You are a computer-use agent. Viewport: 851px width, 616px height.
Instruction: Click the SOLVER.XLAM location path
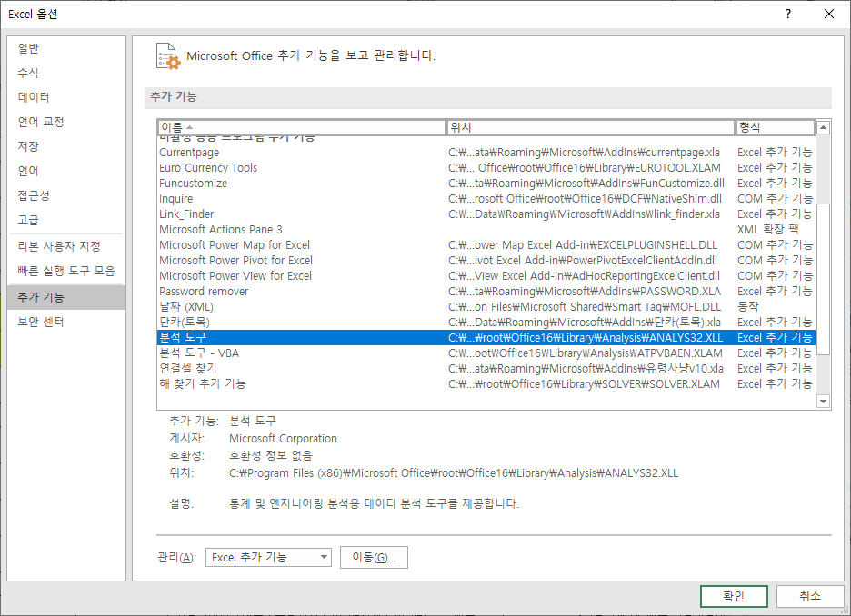(x=584, y=384)
